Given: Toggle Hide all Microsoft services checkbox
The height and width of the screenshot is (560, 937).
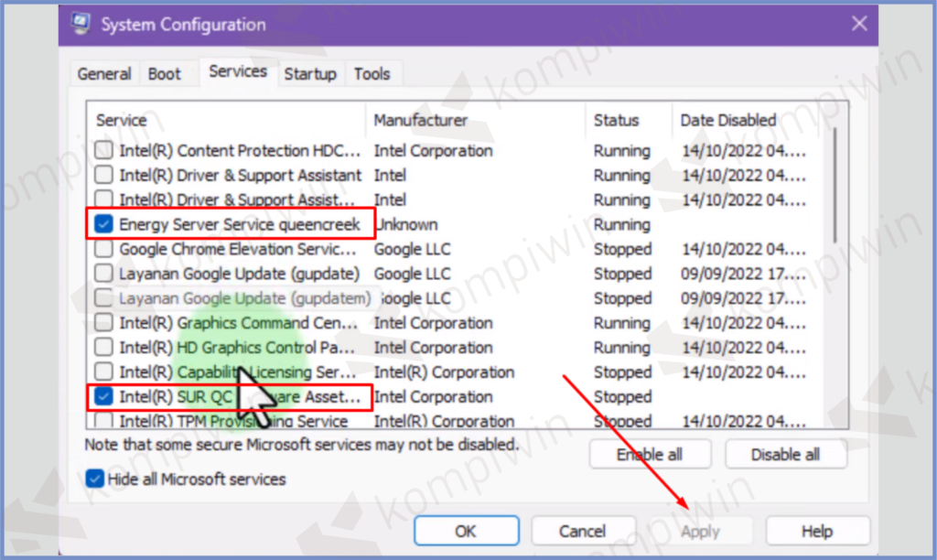Looking at the screenshot, I should pyautogui.click(x=93, y=479).
